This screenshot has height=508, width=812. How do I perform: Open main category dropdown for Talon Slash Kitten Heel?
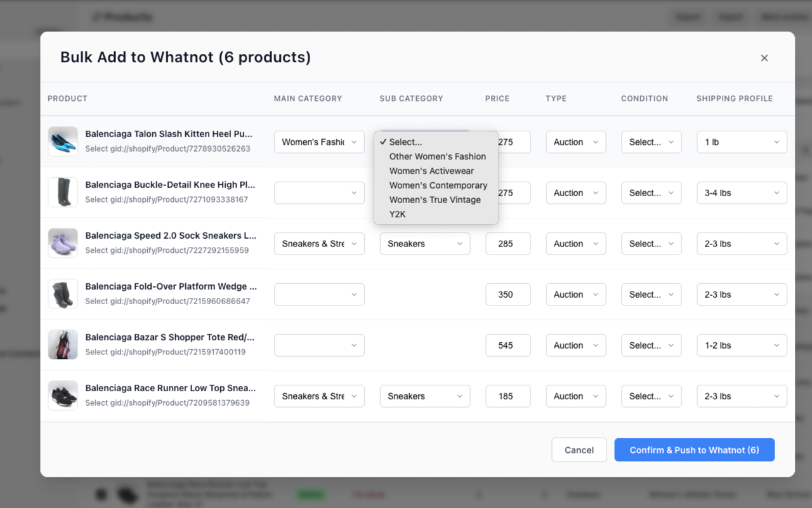click(319, 142)
